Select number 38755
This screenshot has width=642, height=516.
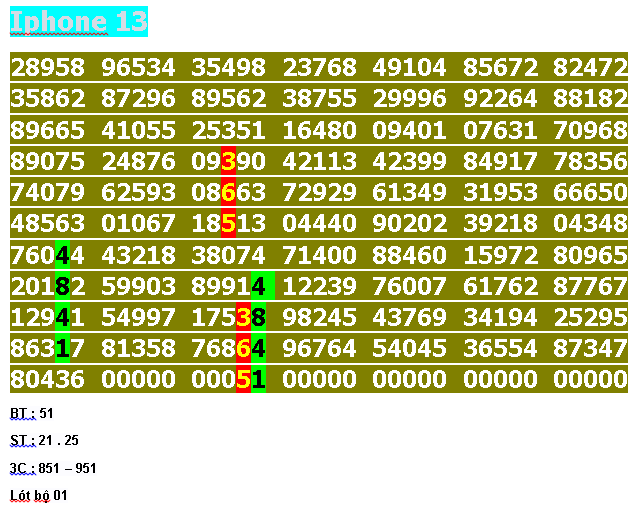[319, 98]
